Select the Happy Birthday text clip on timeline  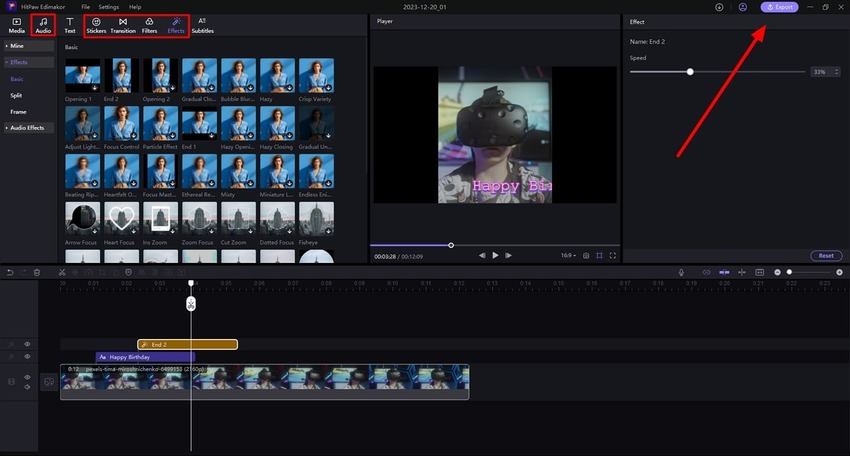(x=145, y=357)
